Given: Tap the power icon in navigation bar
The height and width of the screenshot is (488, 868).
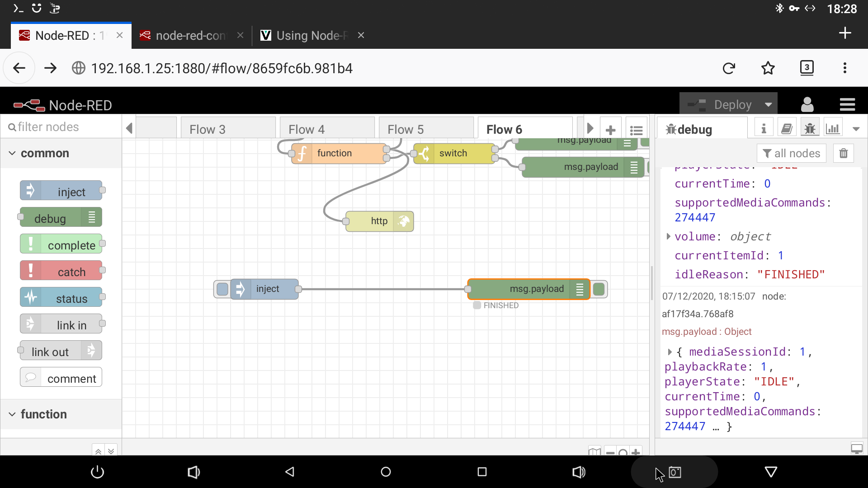Looking at the screenshot, I should [97, 472].
